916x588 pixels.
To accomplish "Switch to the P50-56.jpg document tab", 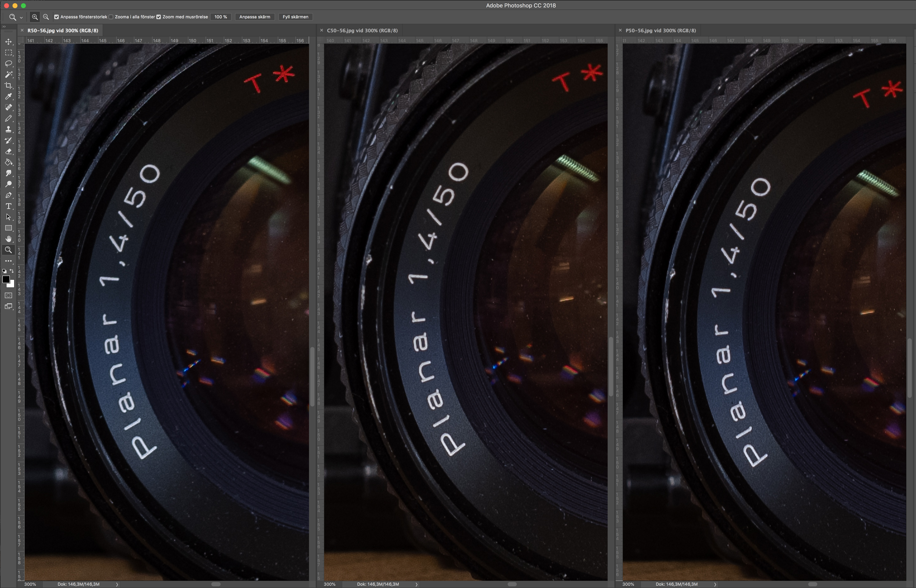I will [660, 31].
